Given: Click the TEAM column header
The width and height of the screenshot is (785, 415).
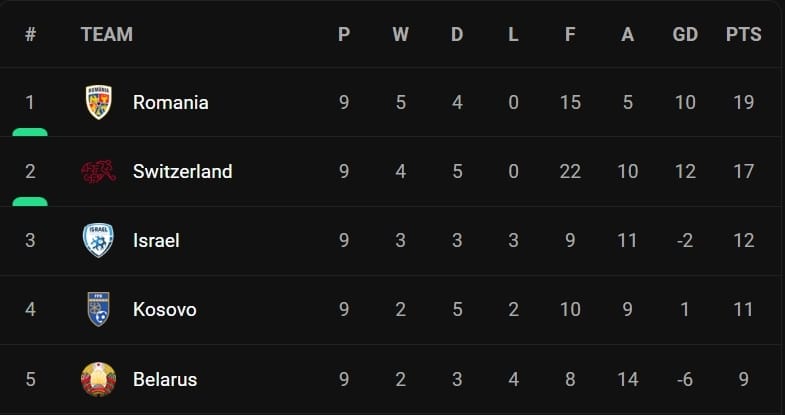Looking at the screenshot, I should point(106,34).
